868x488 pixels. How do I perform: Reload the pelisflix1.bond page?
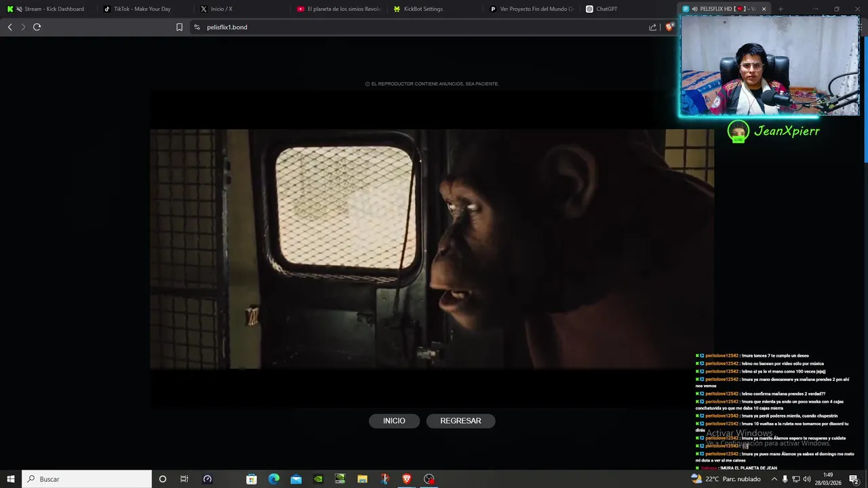[x=37, y=27]
